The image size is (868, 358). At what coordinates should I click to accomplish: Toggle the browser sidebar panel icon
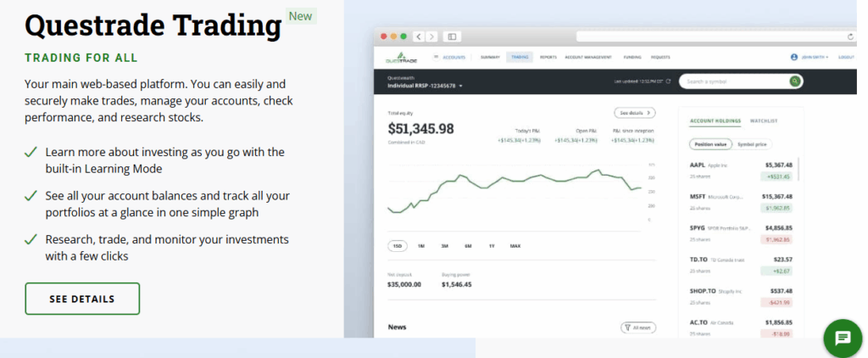453,36
